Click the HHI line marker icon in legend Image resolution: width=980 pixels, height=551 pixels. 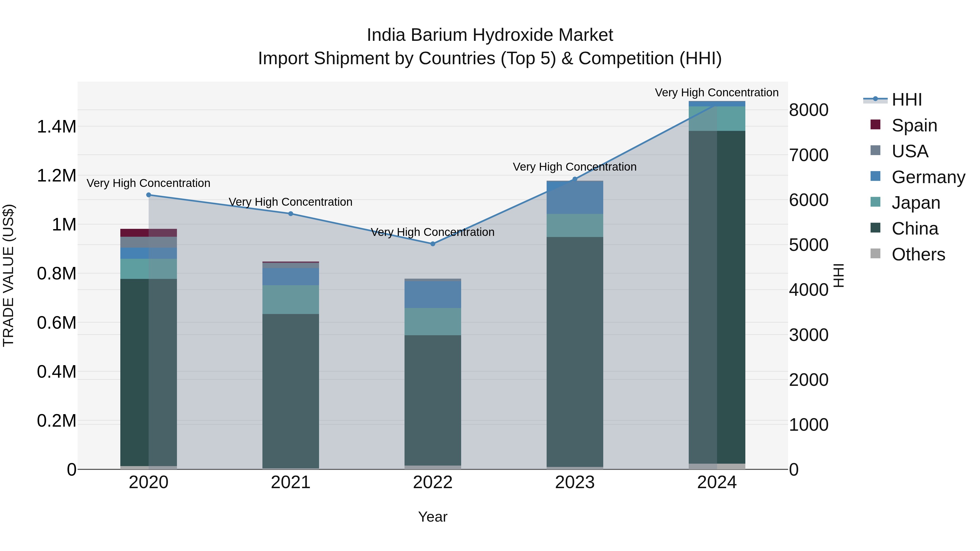(875, 99)
